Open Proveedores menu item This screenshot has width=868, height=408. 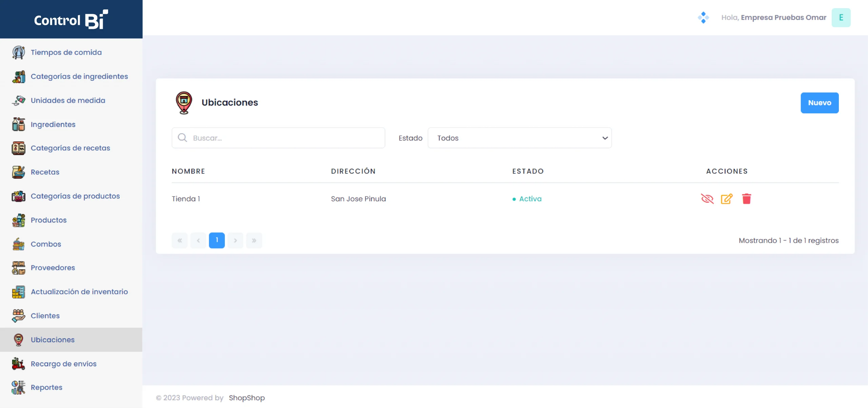[71, 268]
